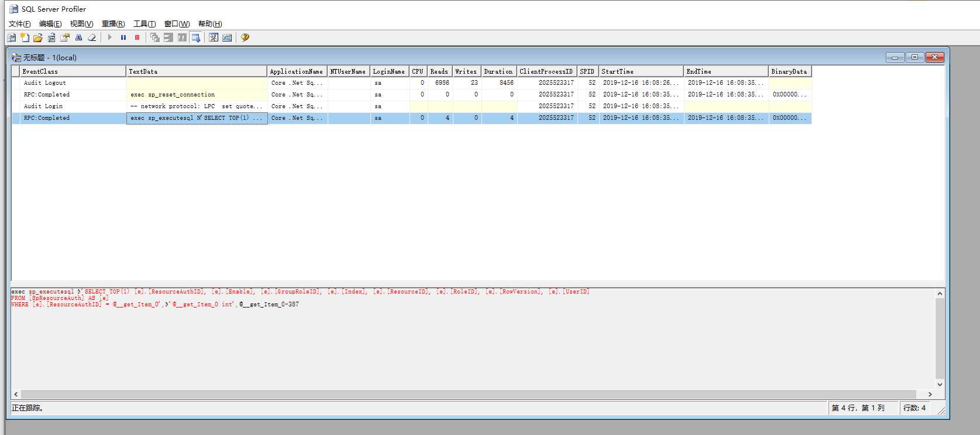Viewport: 980px width, 435px height.
Task: Click the grayed overlapping windows toolbar icon
Action: [155, 37]
